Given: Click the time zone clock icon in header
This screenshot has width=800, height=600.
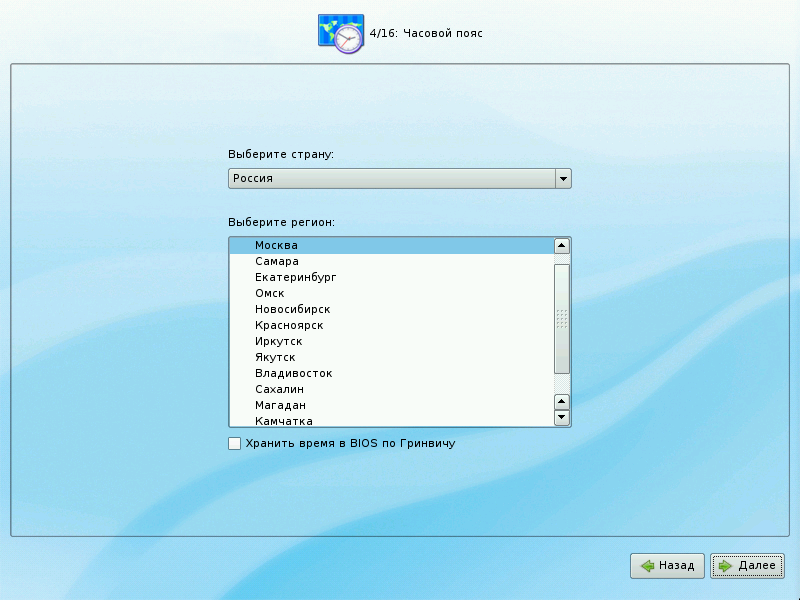Looking at the screenshot, I should point(341,33).
